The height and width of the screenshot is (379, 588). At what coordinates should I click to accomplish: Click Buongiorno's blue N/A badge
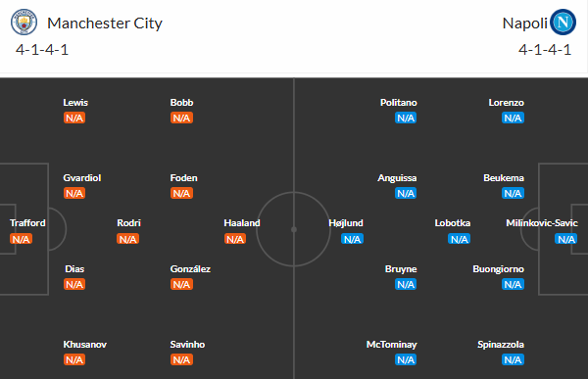(x=513, y=284)
